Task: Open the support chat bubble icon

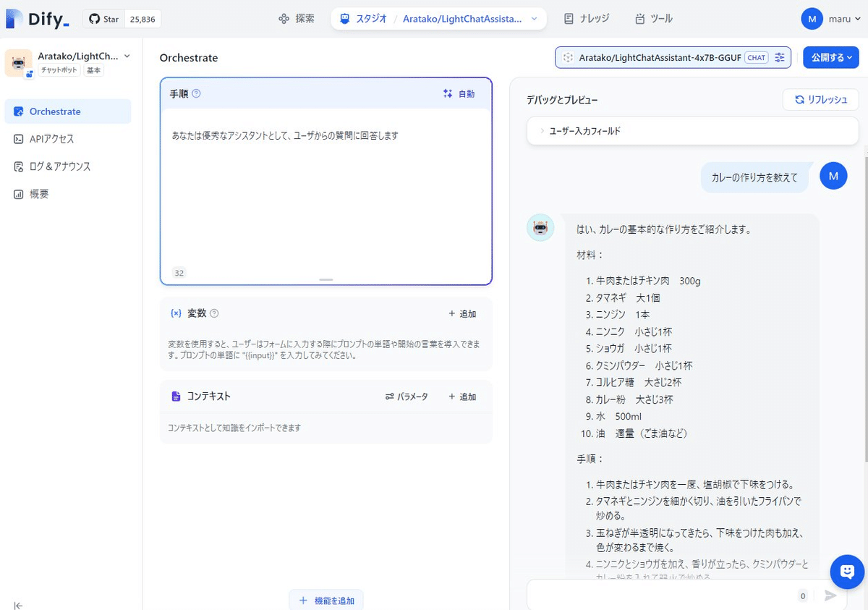Action: [x=846, y=572]
